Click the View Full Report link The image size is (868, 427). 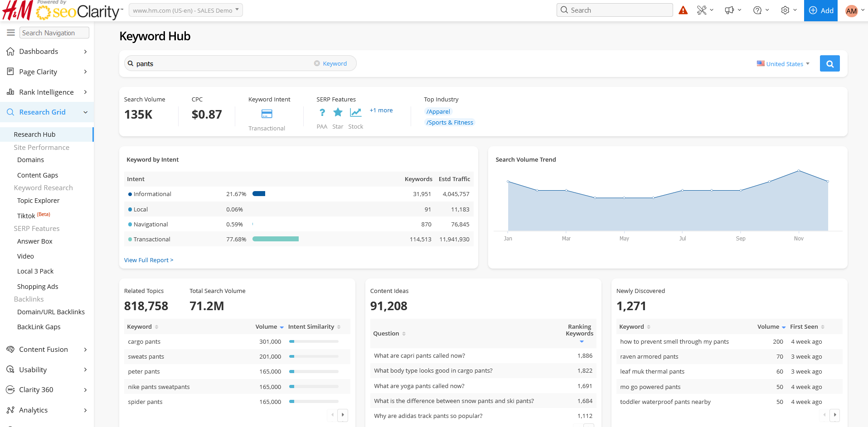coord(149,260)
